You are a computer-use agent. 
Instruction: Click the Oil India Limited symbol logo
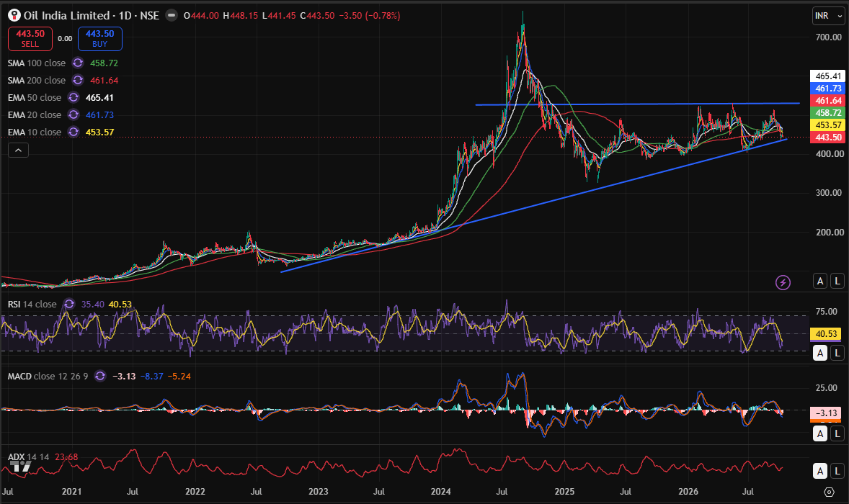coord(14,15)
